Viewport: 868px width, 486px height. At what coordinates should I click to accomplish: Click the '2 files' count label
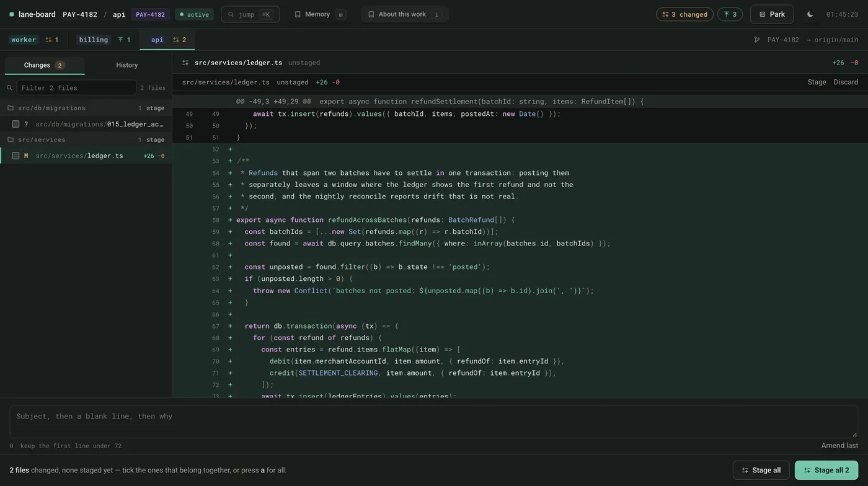coord(153,88)
